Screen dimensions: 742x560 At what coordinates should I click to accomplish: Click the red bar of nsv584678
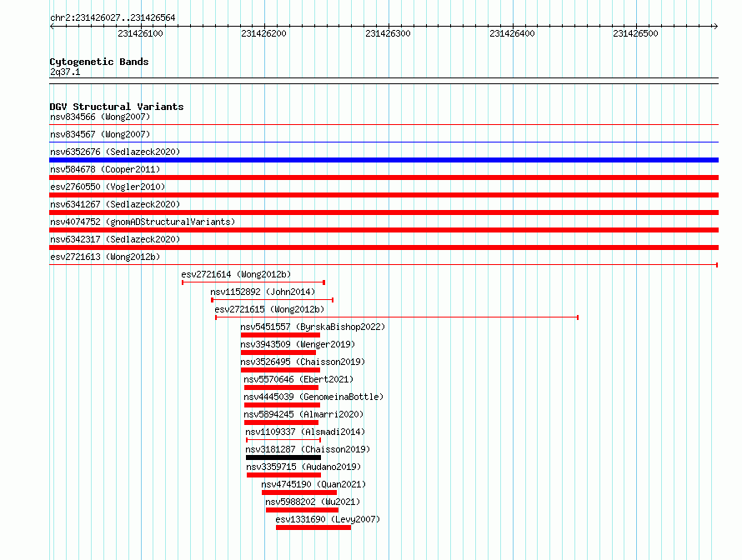tap(384, 177)
